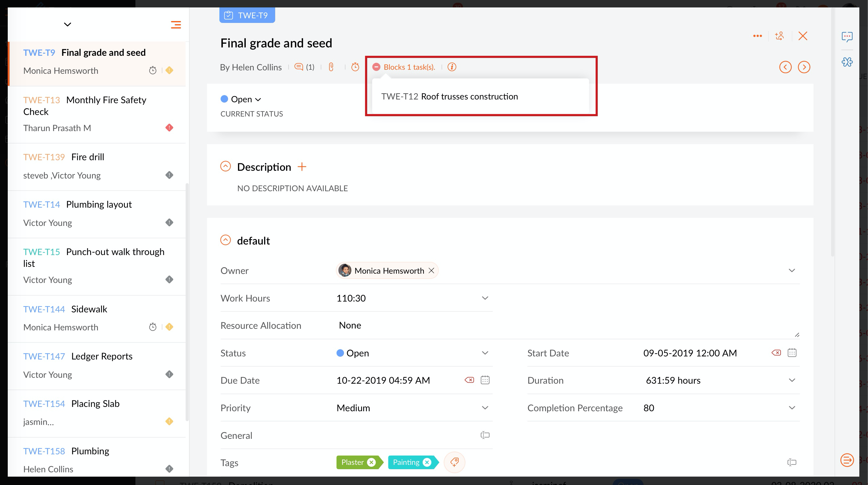The image size is (868, 485).
Task: Remove the Plaster tag
Action: (371, 462)
